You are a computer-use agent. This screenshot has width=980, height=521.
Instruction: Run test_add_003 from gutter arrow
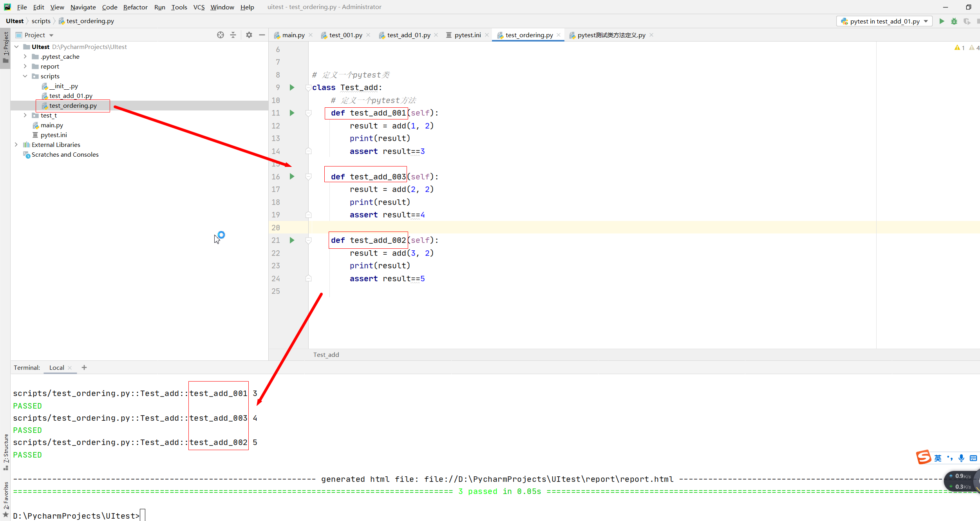(292, 177)
